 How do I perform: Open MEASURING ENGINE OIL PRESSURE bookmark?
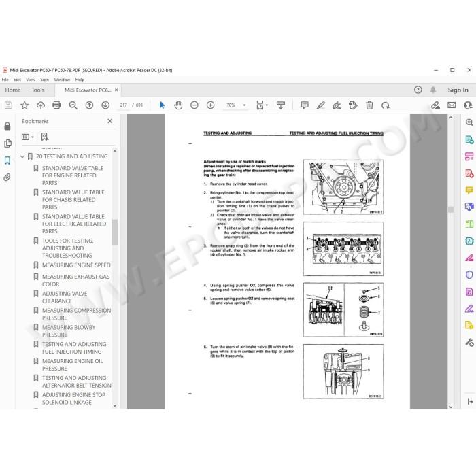73,364
